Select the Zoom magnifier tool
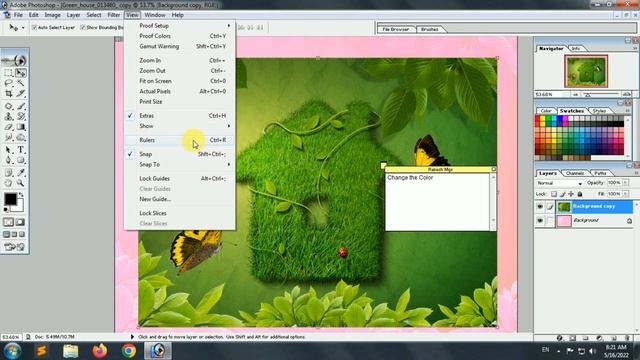Image resolution: width=640 pixels, height=360 pixels. point(20,183)
